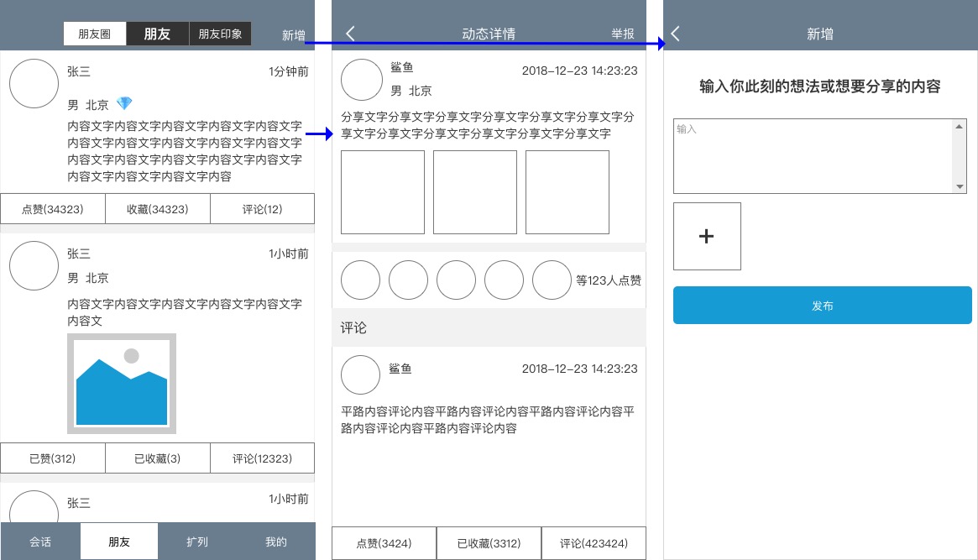This screenshot has width=978, height=560.
Task: Open the third liker's avatar circle
Action: point(456,280)
